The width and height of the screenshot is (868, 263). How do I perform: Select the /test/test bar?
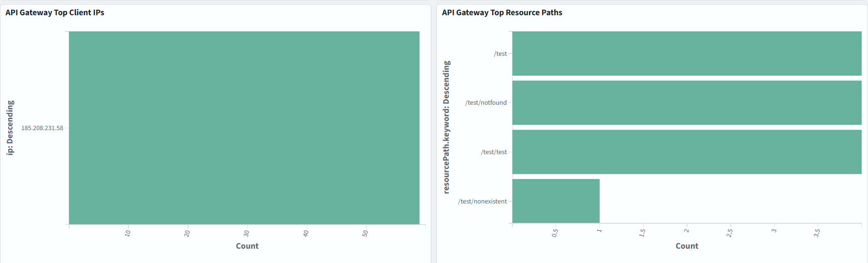point(686,152)
